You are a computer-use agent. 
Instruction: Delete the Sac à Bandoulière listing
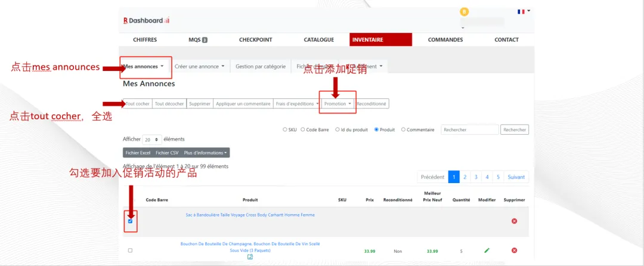514,221
